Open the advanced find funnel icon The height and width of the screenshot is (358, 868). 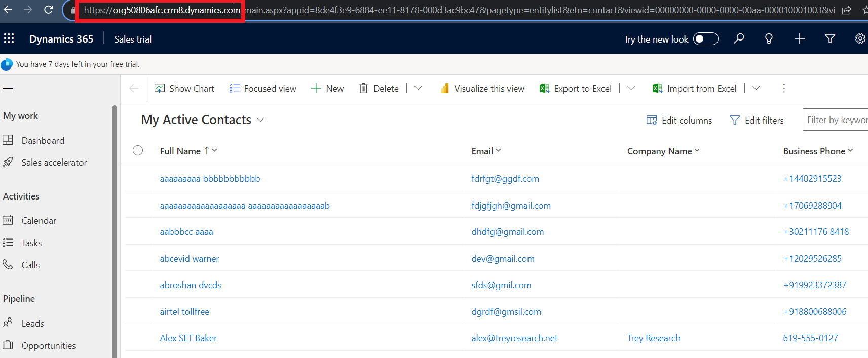click(830, 38)
